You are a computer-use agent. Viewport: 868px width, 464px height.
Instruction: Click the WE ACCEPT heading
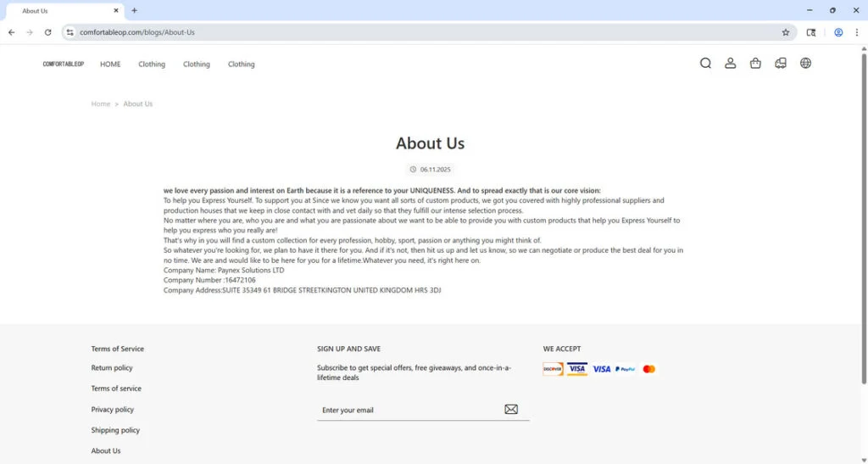pyautogui.click(x=562, y=349)
